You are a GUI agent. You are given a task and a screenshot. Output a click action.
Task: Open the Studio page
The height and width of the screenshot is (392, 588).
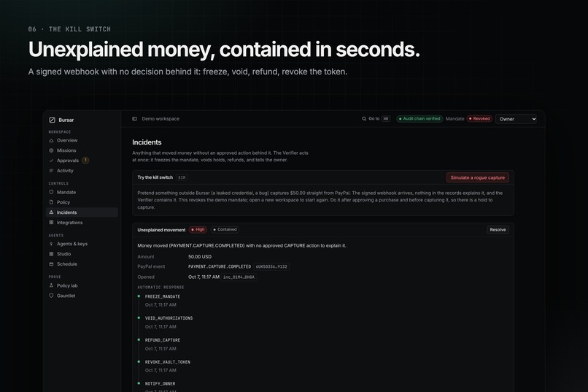(x=82, y=254)
